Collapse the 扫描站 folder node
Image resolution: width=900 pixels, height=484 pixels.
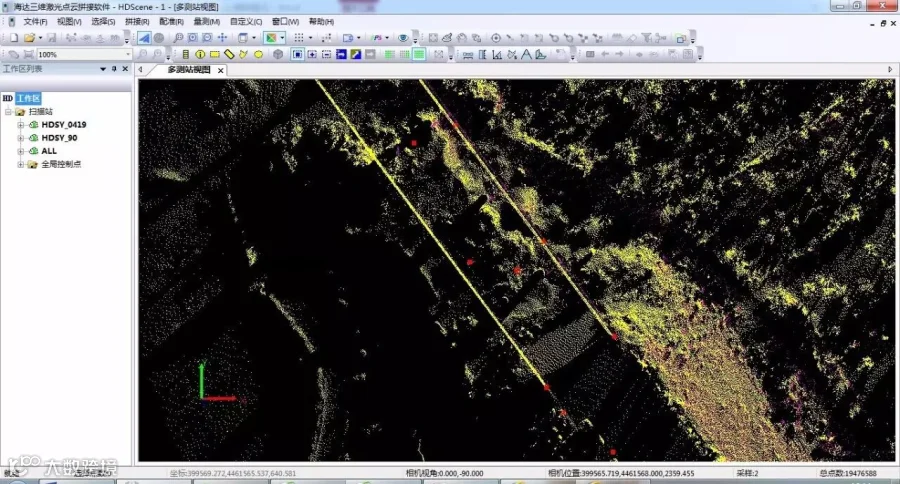coord(8,112)
